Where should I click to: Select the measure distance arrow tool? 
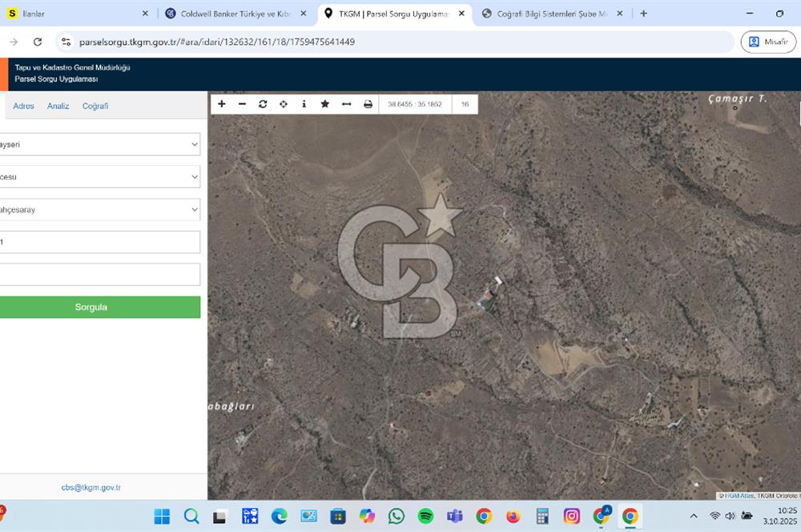(x=346, y=104)
